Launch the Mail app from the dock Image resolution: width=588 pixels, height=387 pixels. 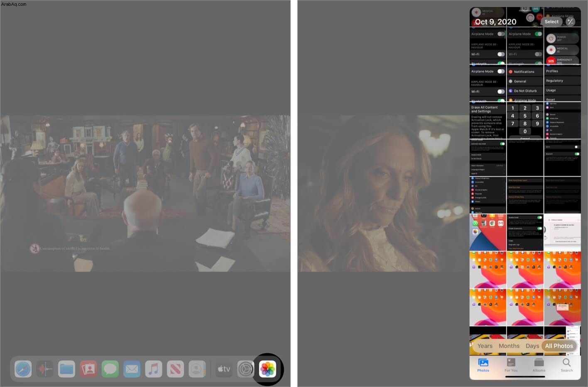[x=132, y=369]
